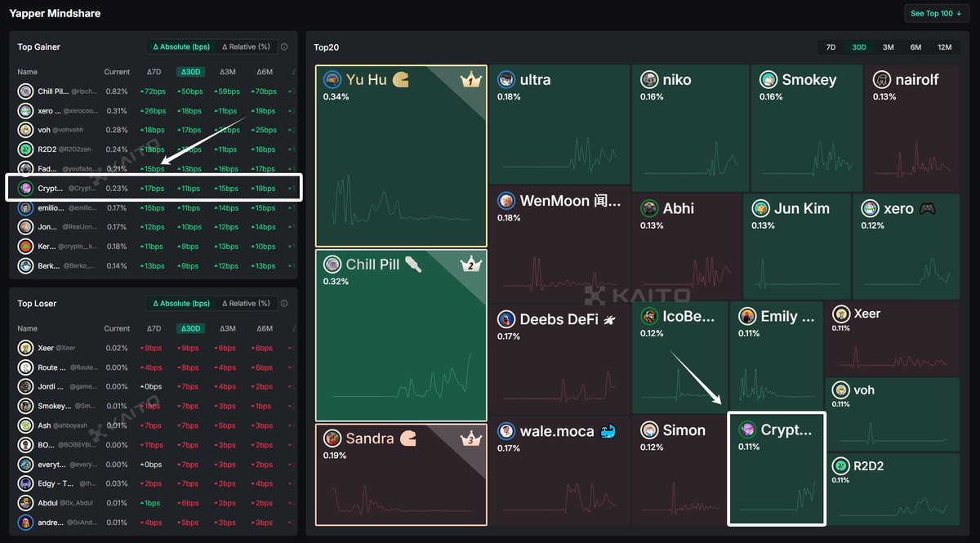Sort Top Gainer by the Δ30D column

pos(189,72)
